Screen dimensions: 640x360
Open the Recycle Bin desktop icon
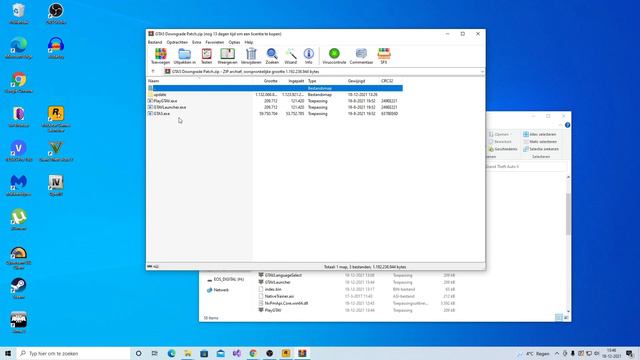18,13
